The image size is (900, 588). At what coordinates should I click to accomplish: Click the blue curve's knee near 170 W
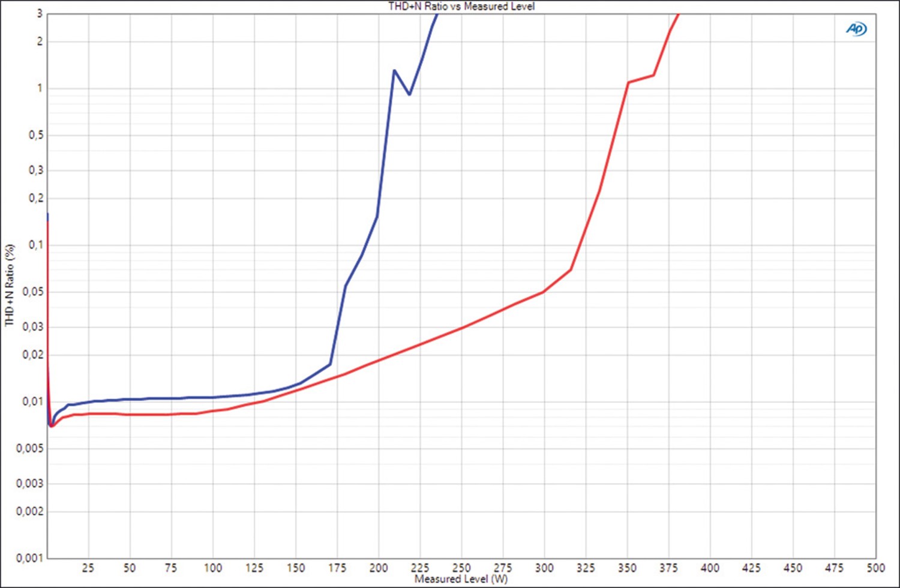pyautogui.click(x=330, y=364)
